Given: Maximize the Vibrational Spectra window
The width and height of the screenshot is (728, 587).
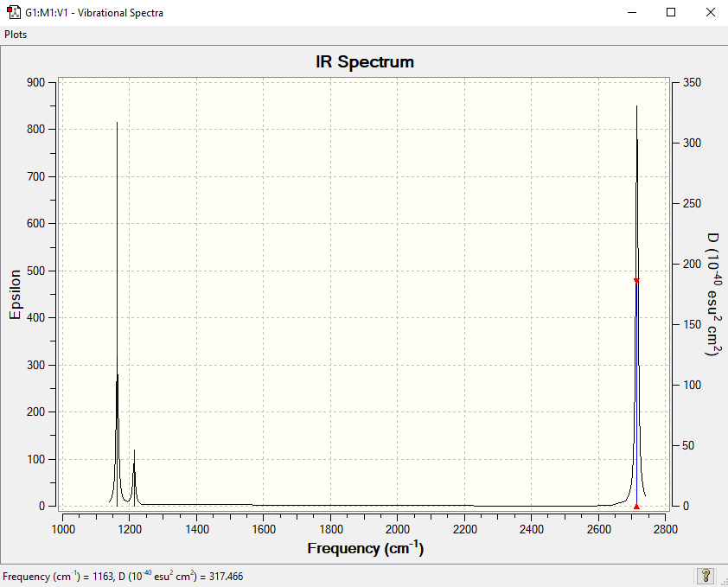Looking at the screenshot, I should tap(671, 13).
